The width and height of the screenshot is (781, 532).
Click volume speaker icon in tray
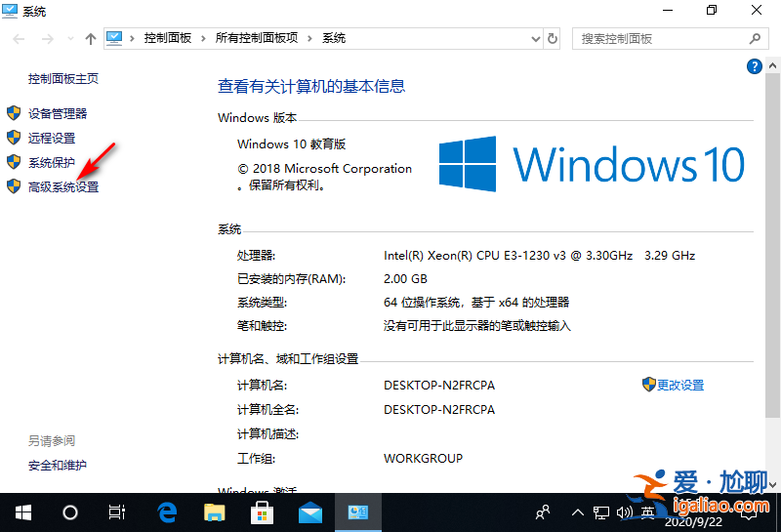tap(624, 512)
